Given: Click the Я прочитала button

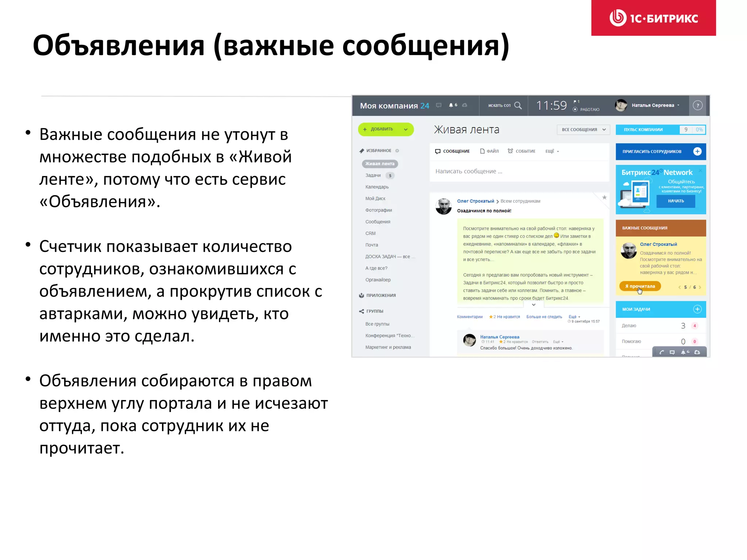Looking at the screenshot, I should tap(640, 287).
